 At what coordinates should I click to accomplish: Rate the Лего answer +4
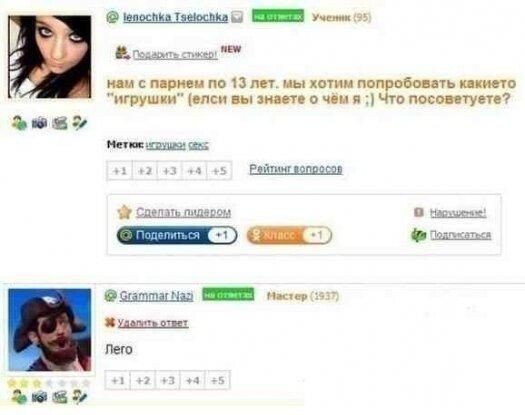[x=193, y=380]
